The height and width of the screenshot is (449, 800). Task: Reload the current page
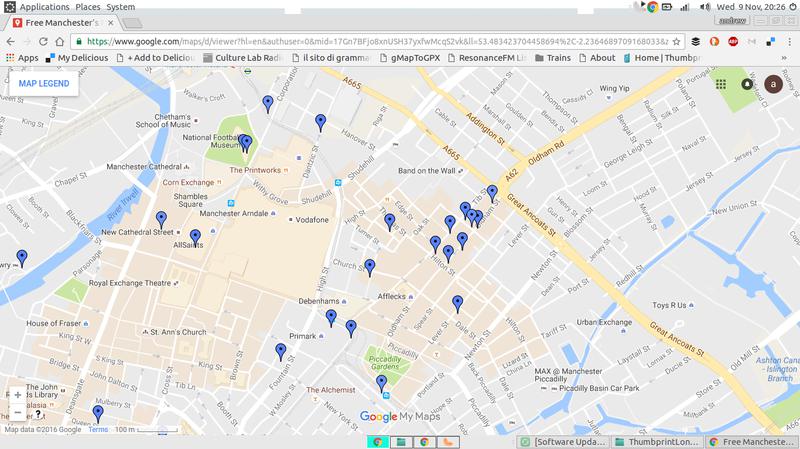click(43, 42)
